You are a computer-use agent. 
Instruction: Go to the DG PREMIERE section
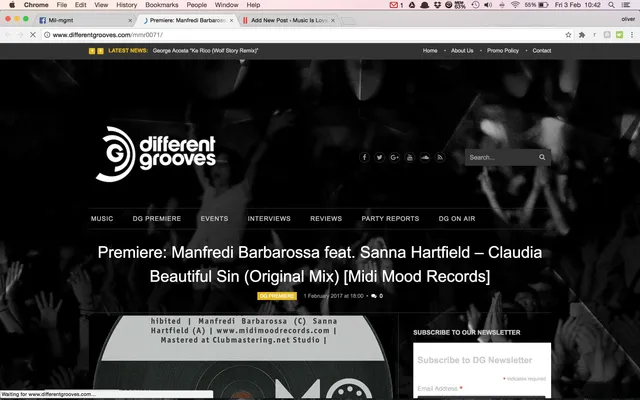pyautogui.click(x=157, y=219)
